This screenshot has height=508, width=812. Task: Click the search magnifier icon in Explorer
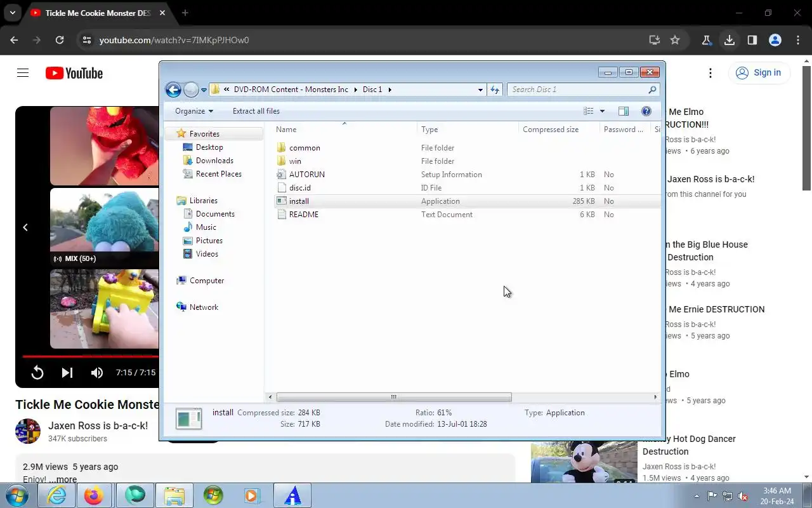click(x=652, y=90)
